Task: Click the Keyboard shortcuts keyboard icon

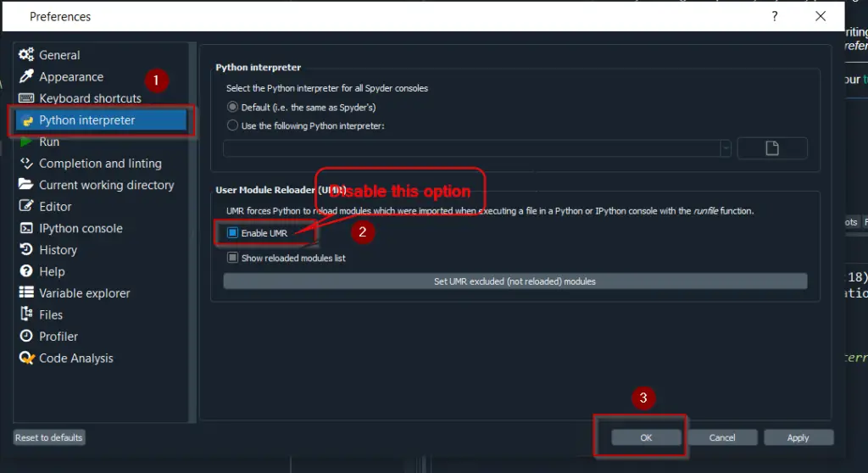Action: pyautogui.click(x=26, y=98)
